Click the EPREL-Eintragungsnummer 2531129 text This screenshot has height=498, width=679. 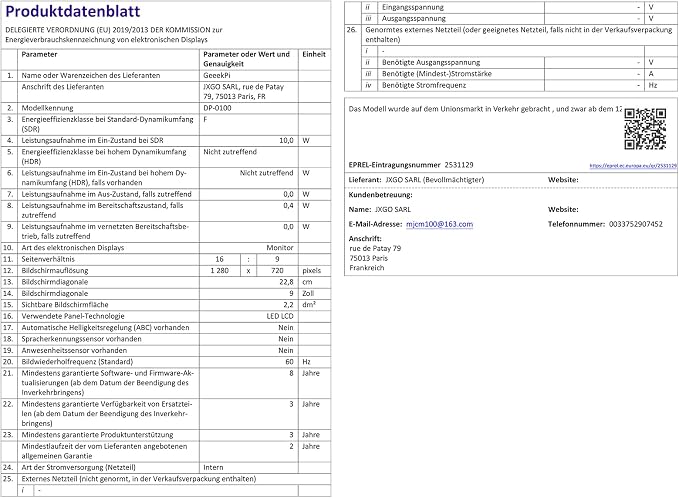coord(411,165)
